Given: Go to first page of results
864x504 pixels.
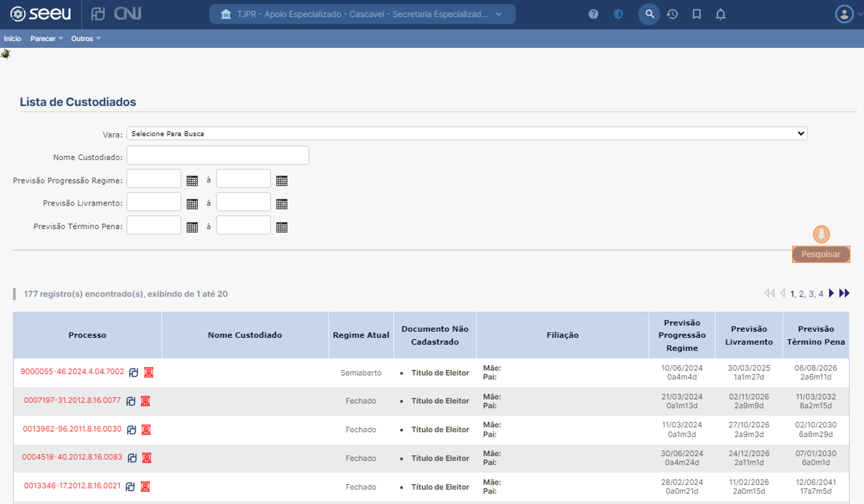Looking at the screenshot, I should 769,293.
